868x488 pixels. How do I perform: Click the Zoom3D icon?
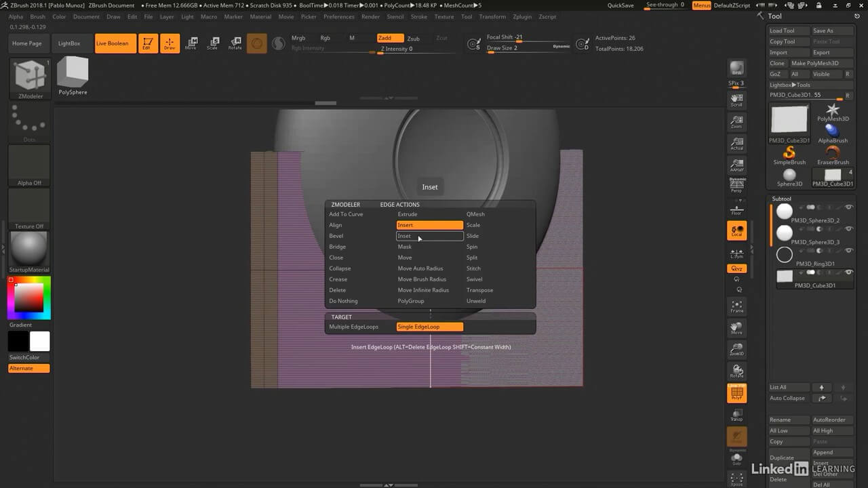(736, 350)
